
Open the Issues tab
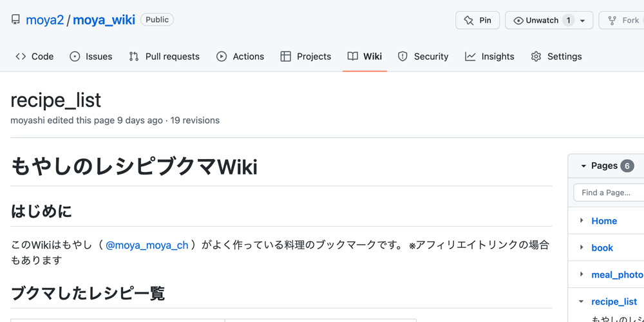click(x=91, y=57)
